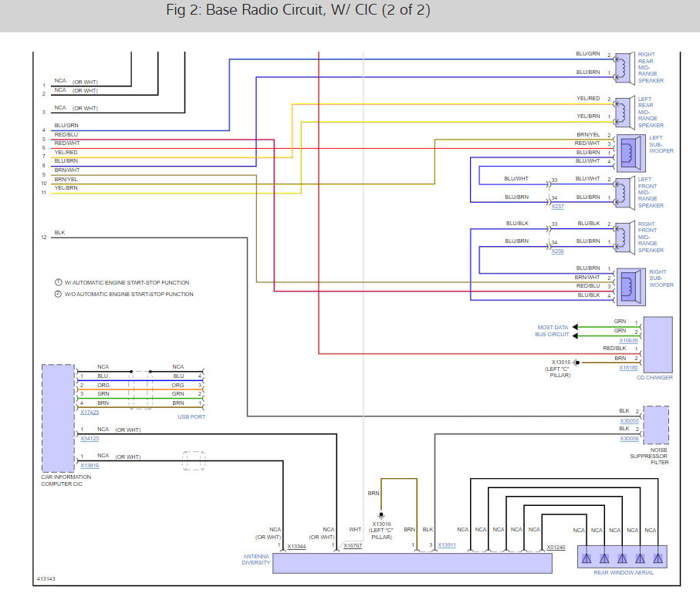The image size is (700, 600).
Task: Click the lower MOST data bus arrow
Action: (575, 336)
